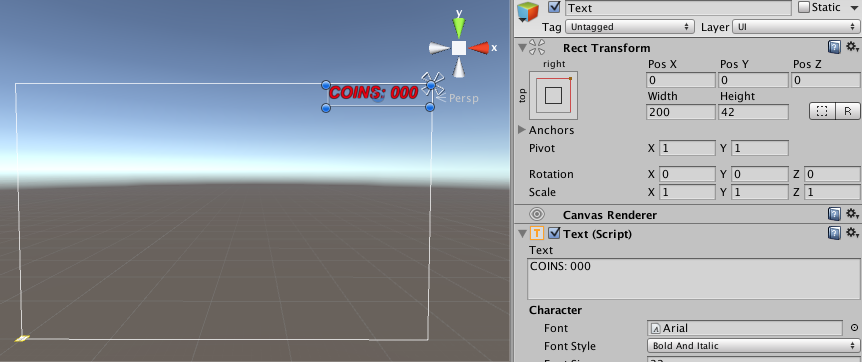Open Rect Transform help reference icon
The height and width of the screenshot is (362, 862).
pos(834,47)
